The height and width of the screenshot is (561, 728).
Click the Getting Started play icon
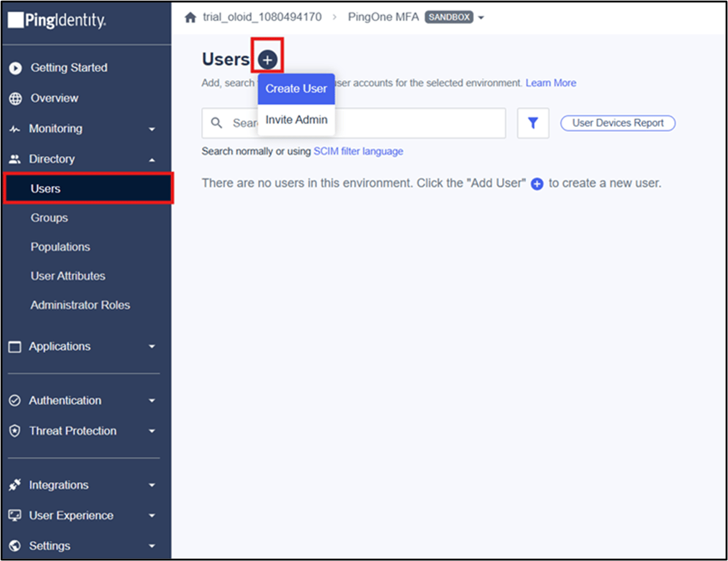pyautogui.click(x=15, y=68)
